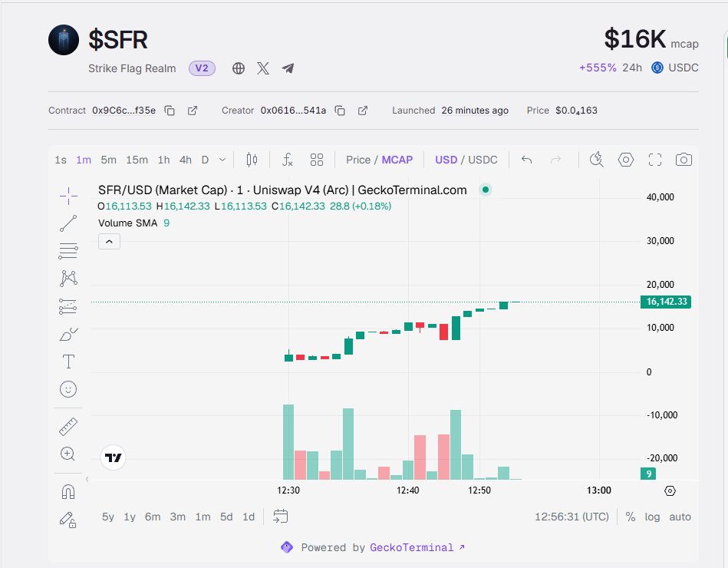Toggle auto scale on price axis

click(x=680, y=517)
